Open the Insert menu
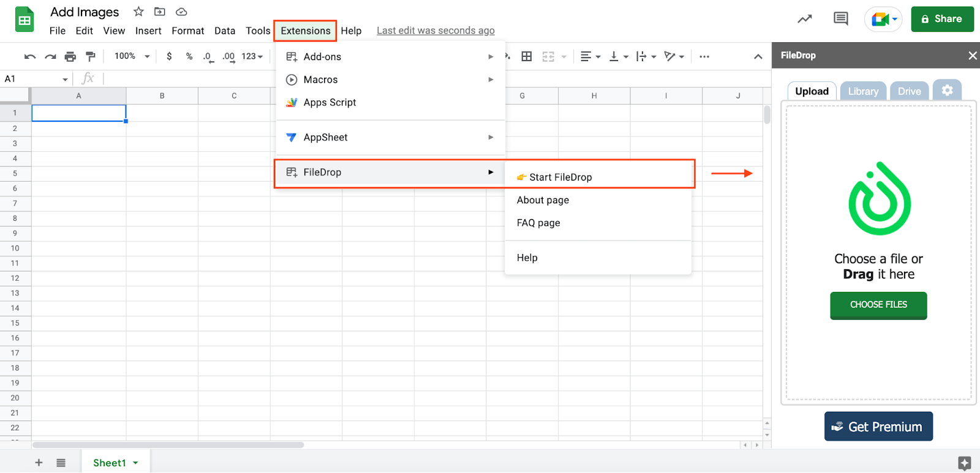Image resolution: width=980 pixels, height=473 pixels. (x=148, y=31)
